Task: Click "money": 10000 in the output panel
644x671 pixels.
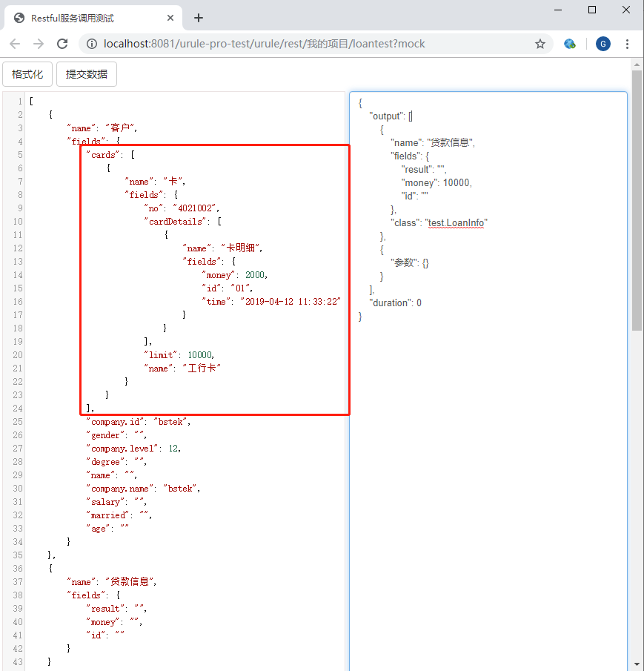Action: coord(436,182)
